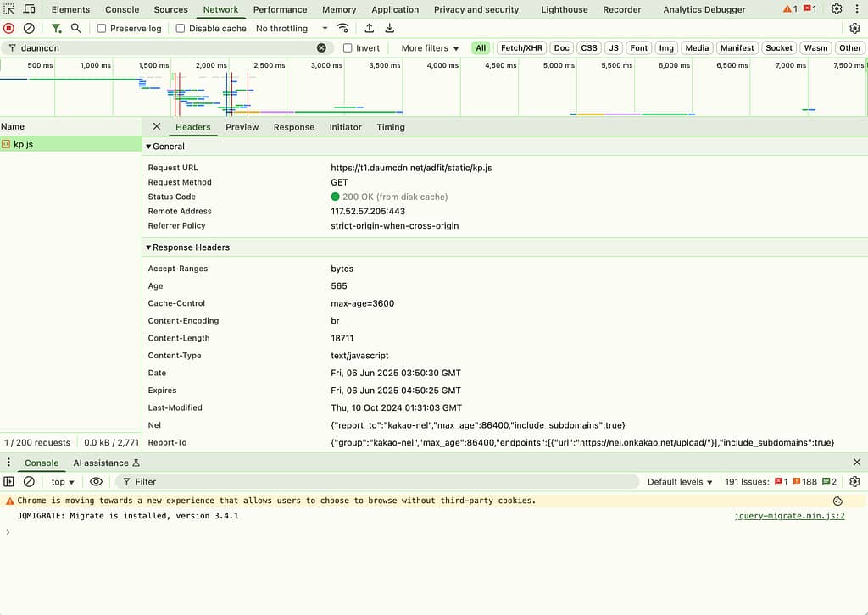Close the request details pane

[x=157, y=127]
